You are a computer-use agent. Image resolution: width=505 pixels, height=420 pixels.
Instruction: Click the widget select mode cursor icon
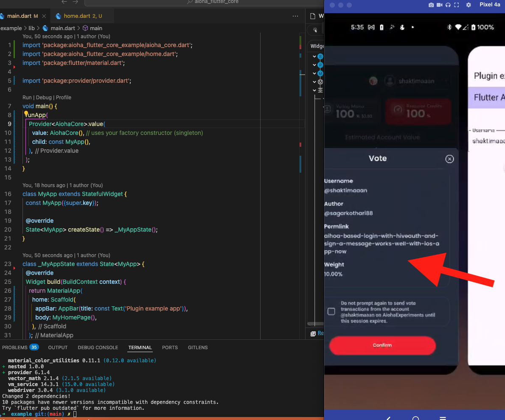coord(315,30)
